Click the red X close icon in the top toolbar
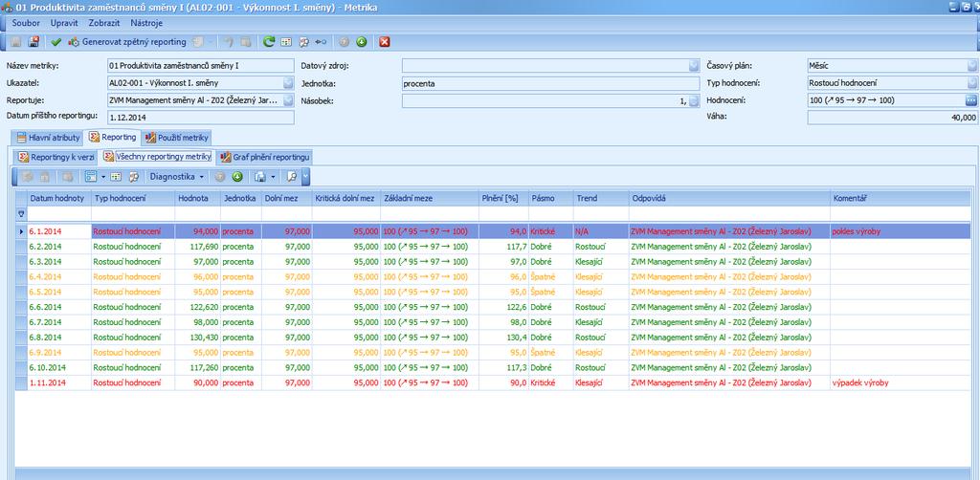 click(385, 42)
